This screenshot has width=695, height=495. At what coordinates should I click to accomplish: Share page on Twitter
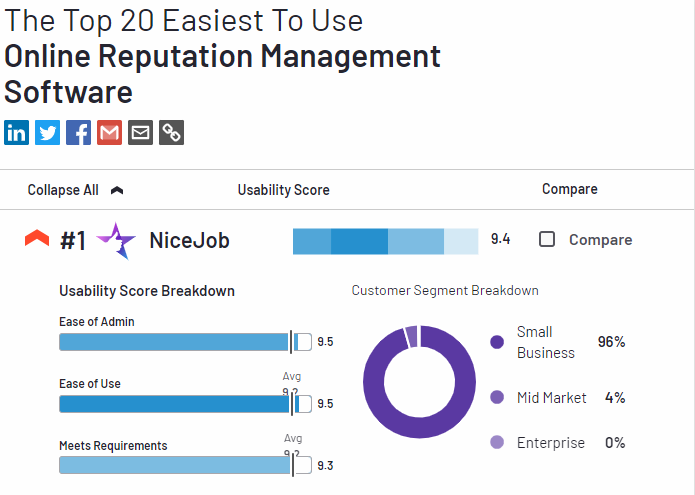coord(48,132)
